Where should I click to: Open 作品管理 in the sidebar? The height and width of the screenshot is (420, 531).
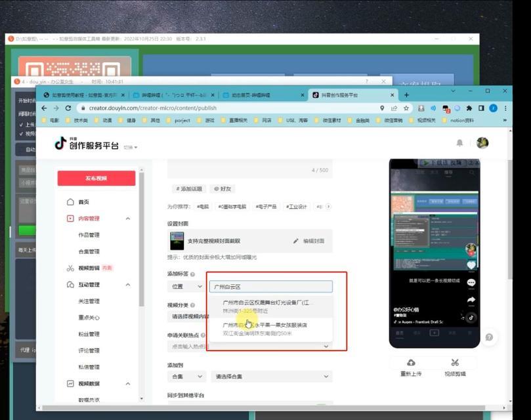click(x=89, y=235)
